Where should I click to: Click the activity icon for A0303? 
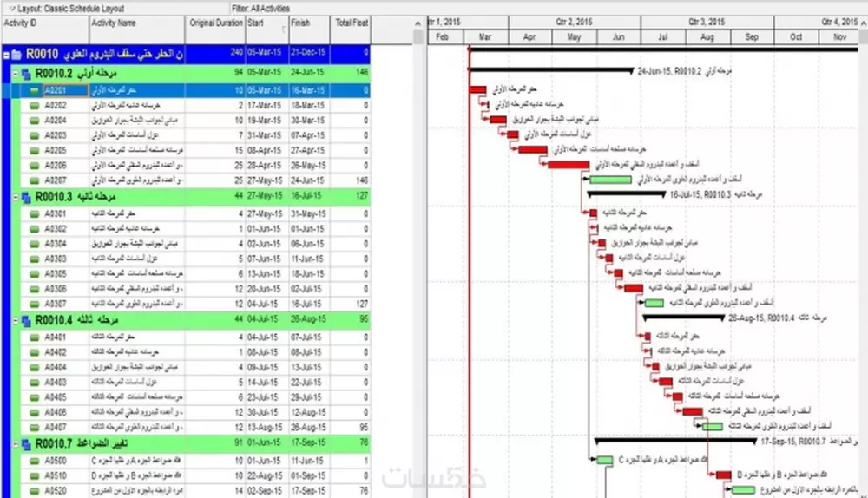pos(35,259)
